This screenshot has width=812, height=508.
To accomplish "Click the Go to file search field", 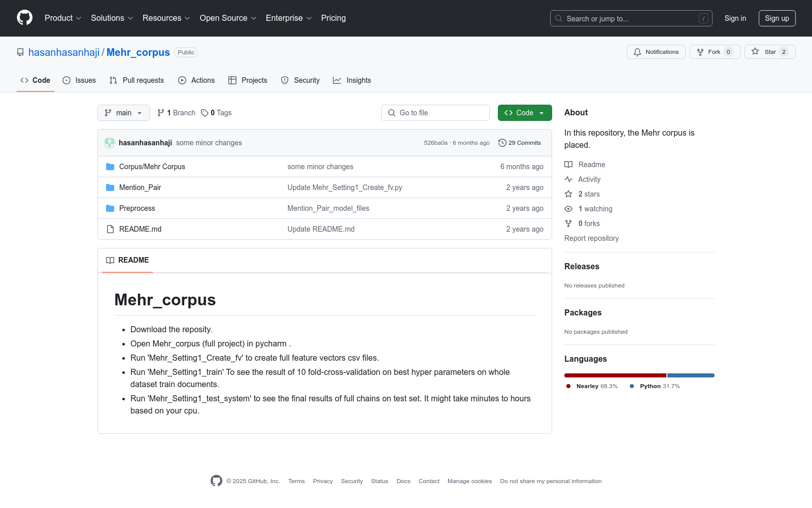I will click(x=435, y=113).
